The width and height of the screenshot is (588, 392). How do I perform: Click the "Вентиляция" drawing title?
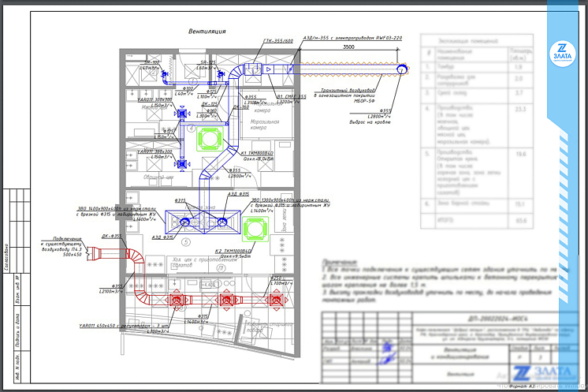[207, 32]
